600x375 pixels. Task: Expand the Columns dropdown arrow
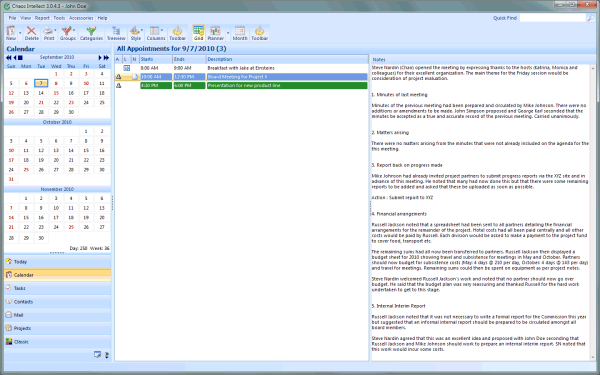point(162,30)
